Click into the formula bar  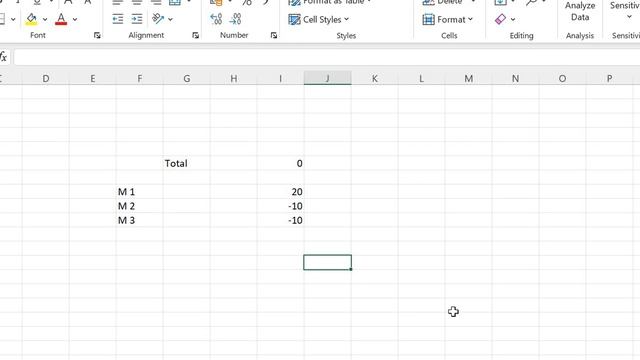coord(327,57)
